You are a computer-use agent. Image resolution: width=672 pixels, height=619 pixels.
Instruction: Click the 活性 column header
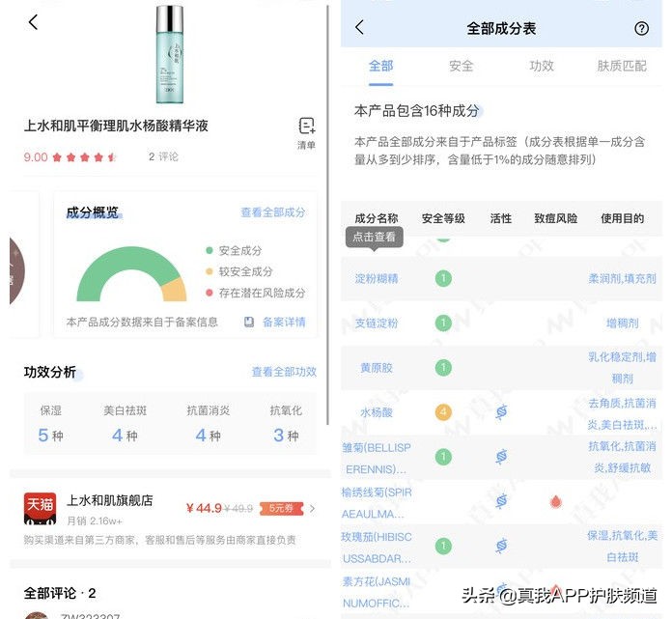501,218
